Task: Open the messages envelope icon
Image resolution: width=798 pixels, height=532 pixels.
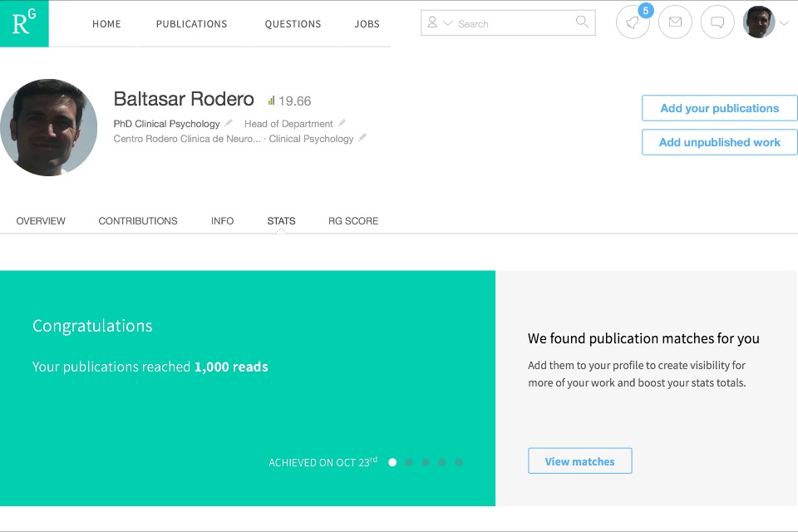Action: 675,22
